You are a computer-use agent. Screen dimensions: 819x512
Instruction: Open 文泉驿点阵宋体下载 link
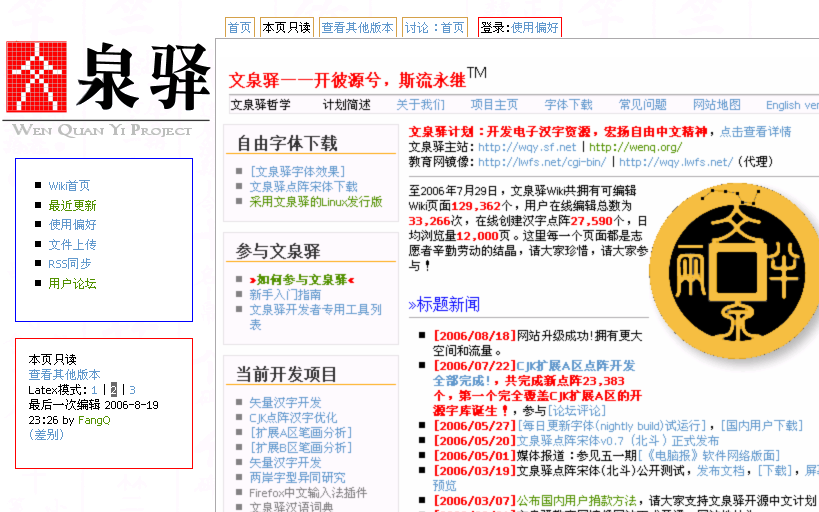click(303, 187)
